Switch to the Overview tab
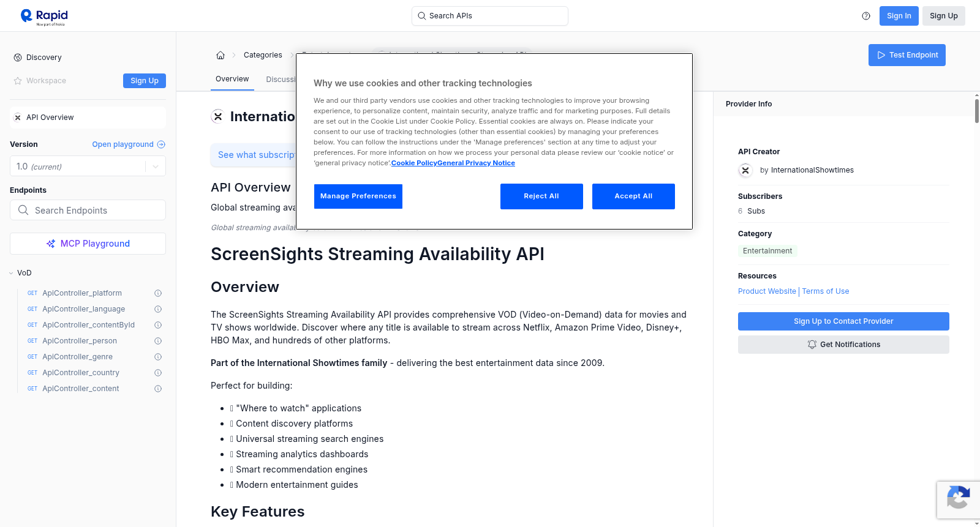The image size is (980, 527). click(x=232, y=79)
